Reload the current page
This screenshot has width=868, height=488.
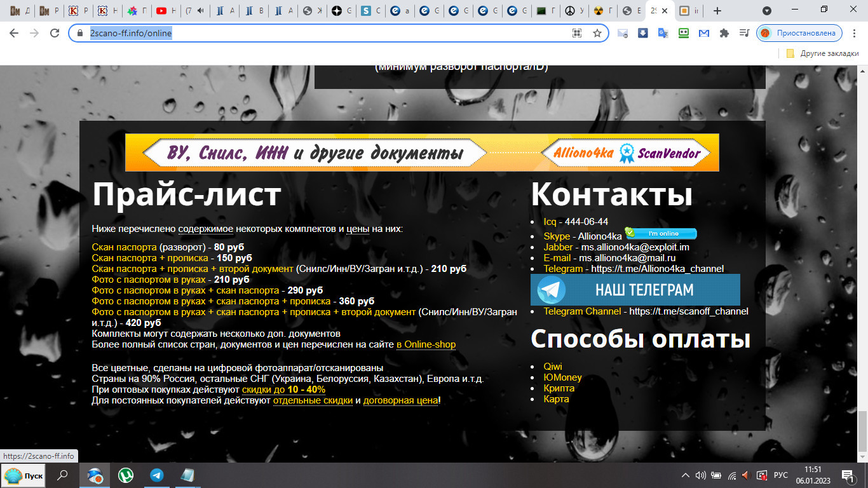pos(55,33)
